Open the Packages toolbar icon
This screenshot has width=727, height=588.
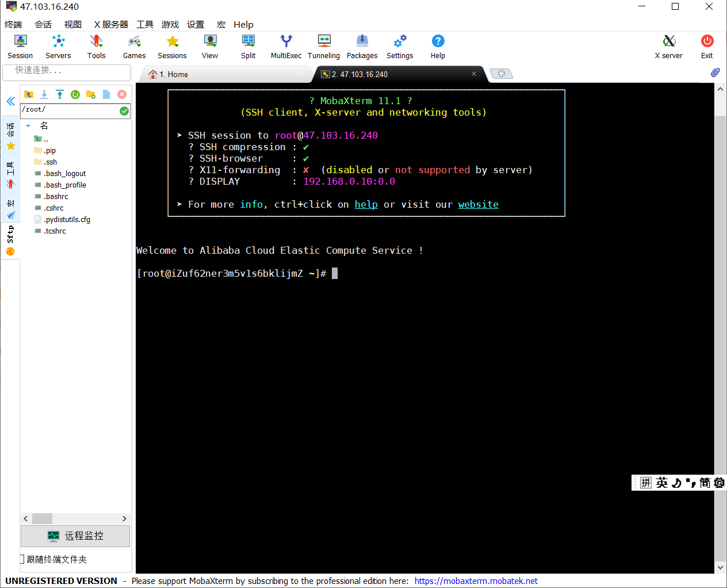362,47
